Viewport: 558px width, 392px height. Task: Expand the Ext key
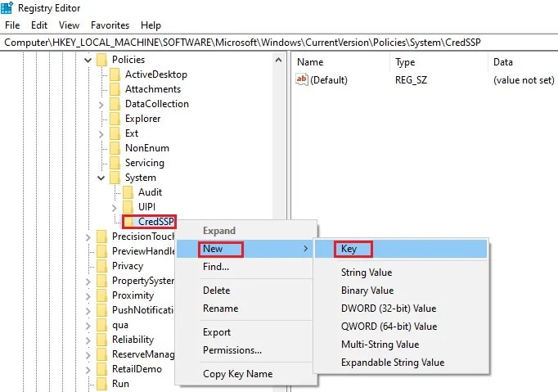pyautogui.click(x=101, y=134)
